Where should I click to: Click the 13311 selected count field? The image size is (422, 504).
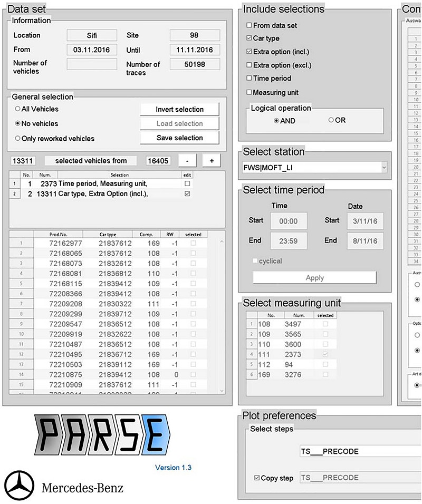click(x=23, y=161)
